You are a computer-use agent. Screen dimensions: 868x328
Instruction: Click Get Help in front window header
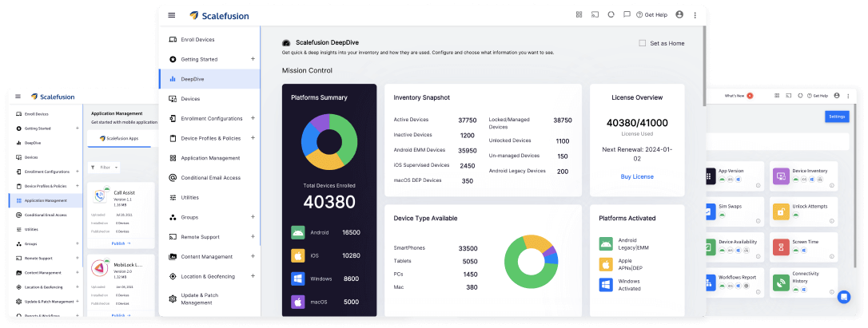click(x=652, y=15)
